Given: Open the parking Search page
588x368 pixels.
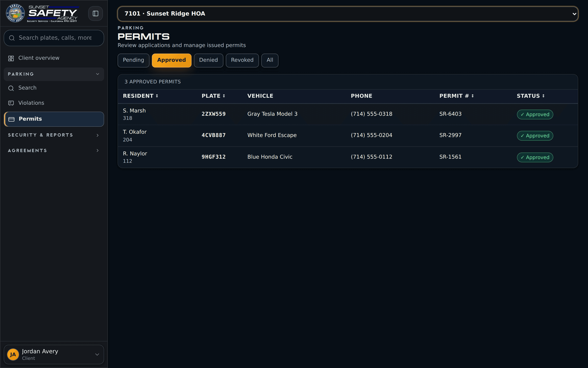Looking at the screenshot, I should [x=54, y=88].
